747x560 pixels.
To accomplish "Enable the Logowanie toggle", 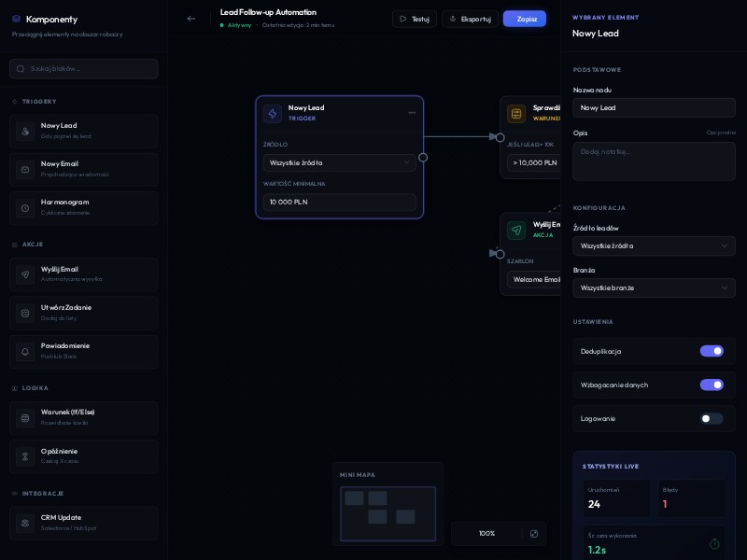I will pos(712,418).
